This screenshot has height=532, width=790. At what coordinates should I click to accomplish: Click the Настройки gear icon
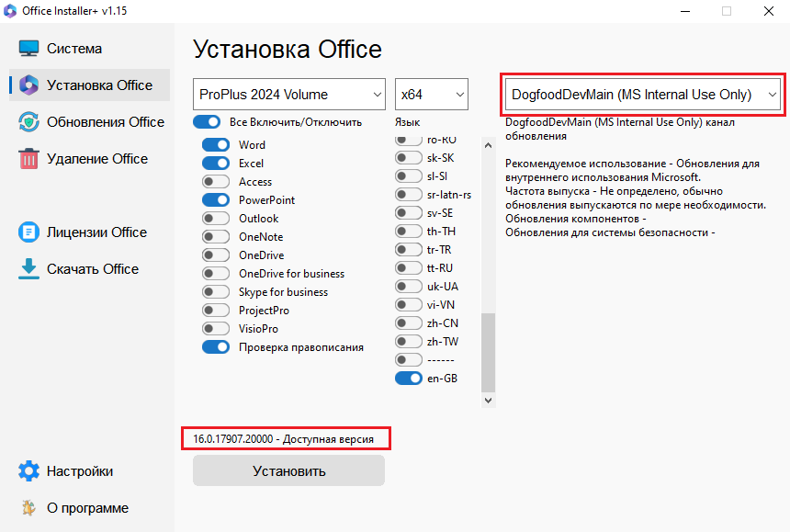click(28, 471)
